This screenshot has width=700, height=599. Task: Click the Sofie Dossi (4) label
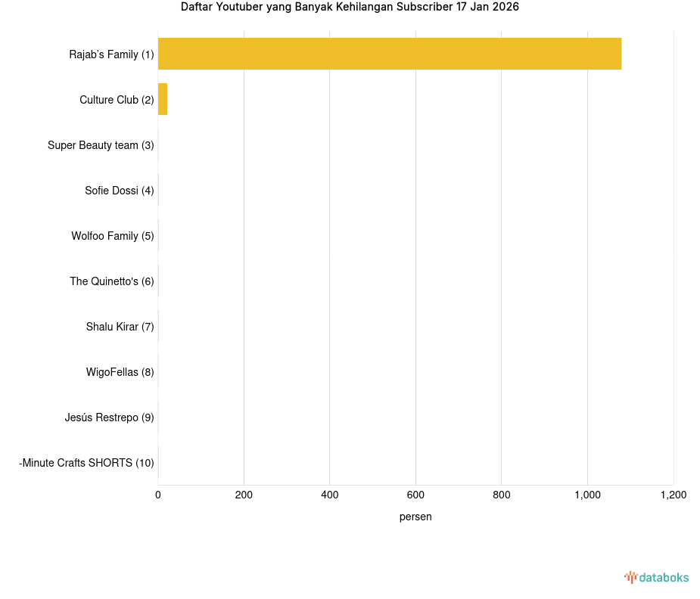(x=119, y=191)
